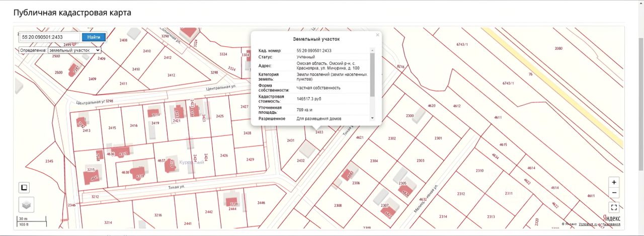
Task: Open the map layers switcher icon
Action: click(x=26, y=204)
